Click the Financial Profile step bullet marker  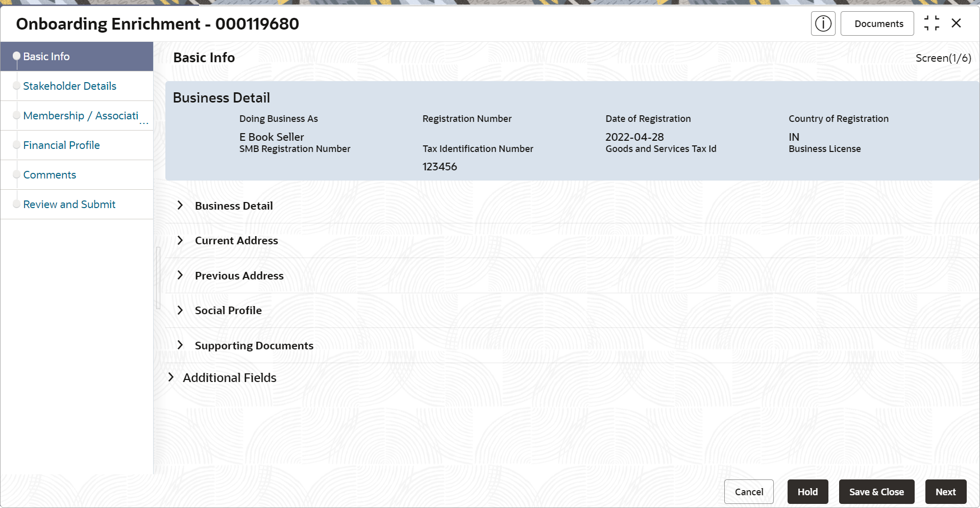point(16,145)
